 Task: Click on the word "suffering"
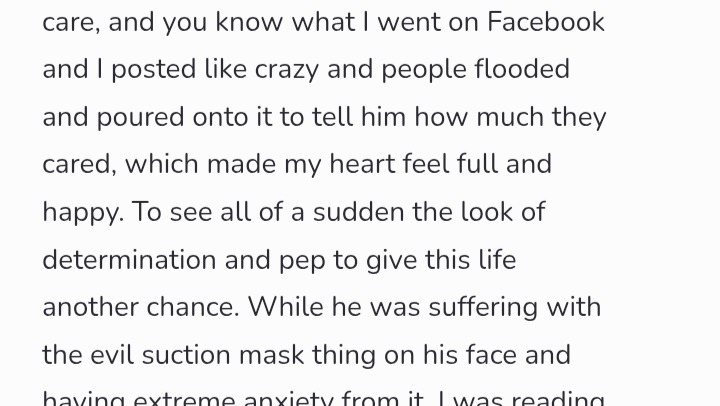483,308
